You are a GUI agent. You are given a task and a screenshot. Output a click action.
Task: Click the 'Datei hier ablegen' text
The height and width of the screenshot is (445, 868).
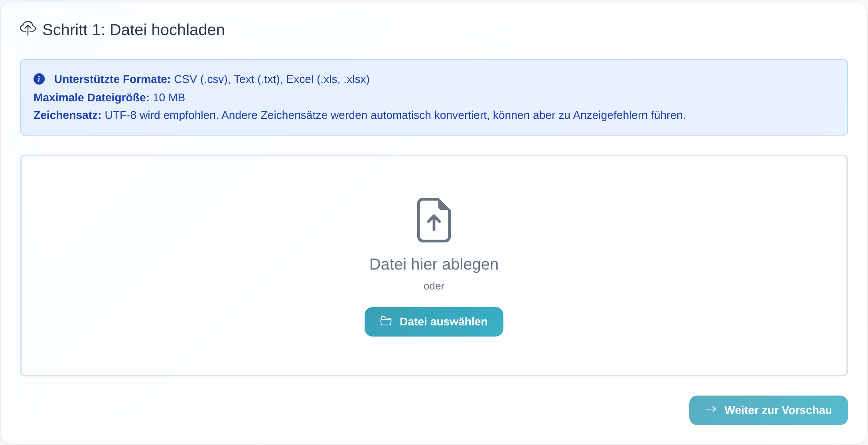tap(434, 264)
